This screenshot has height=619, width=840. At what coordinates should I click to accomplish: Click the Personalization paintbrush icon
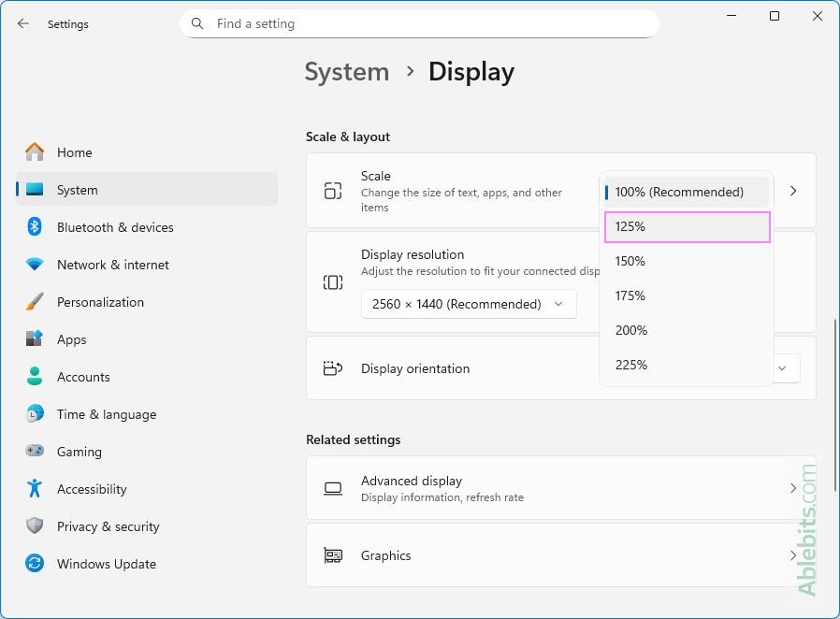coord(35,302)
